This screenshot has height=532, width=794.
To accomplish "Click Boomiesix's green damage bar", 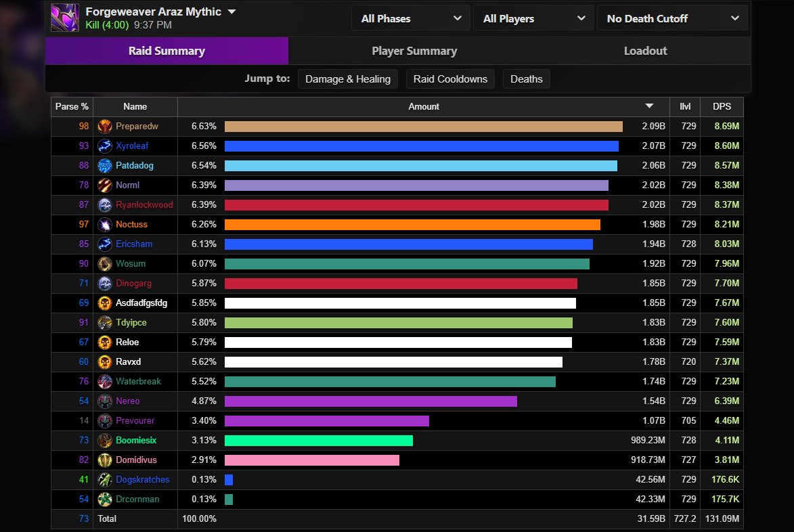I will click(319, 441).
